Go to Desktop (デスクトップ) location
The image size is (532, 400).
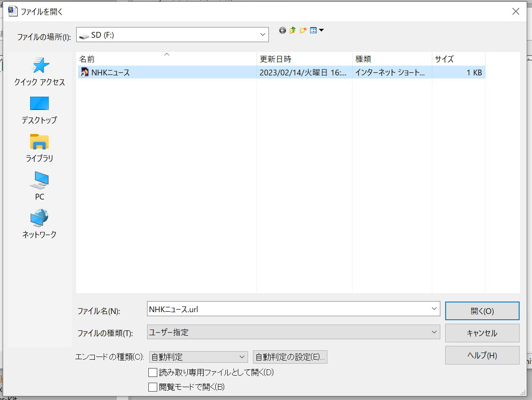click(39, 110)
